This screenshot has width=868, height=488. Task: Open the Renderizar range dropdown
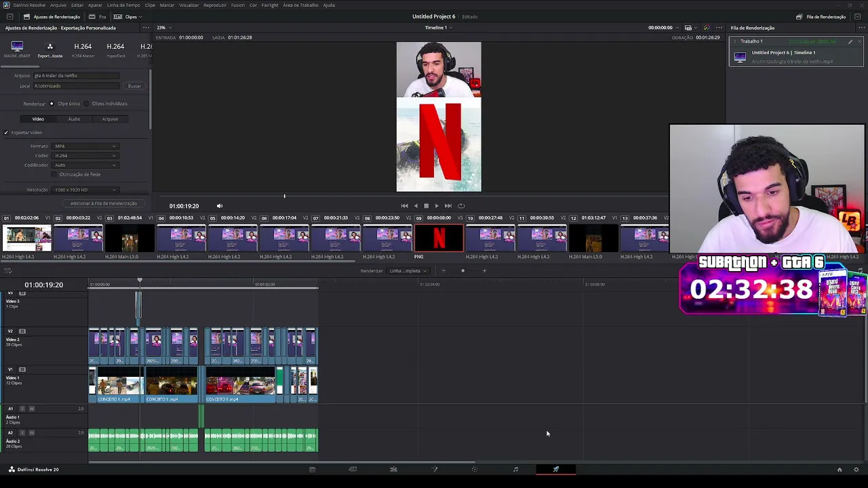pyautogui.click(x=408, y=271)
